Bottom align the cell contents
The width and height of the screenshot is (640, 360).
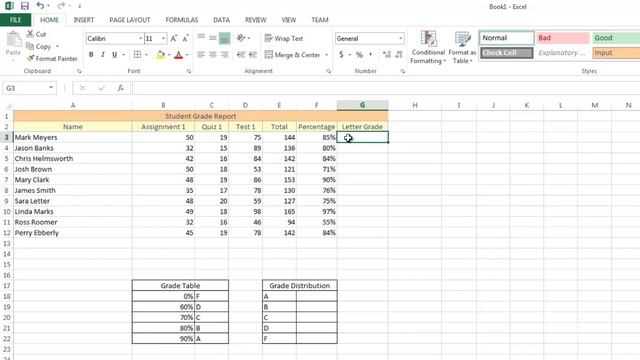pos(224,38)
